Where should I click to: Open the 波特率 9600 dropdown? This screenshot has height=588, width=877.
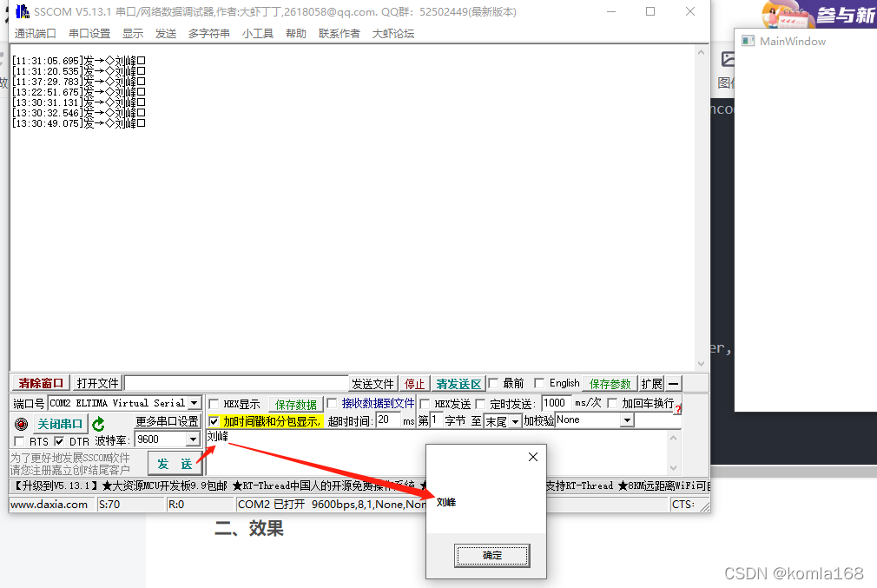point(192,439)
